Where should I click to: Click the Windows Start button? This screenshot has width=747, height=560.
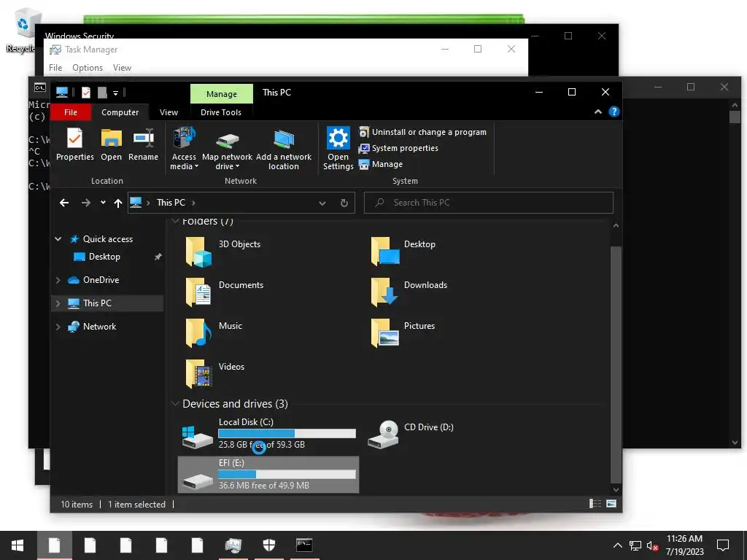click(18, 545)
